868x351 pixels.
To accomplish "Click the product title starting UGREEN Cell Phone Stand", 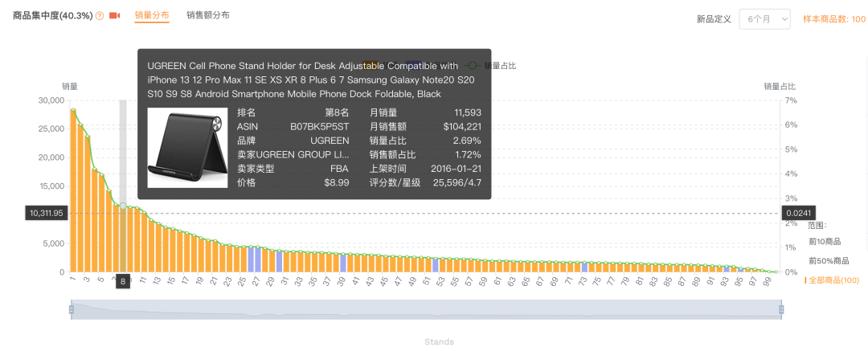I will (311, 80).
